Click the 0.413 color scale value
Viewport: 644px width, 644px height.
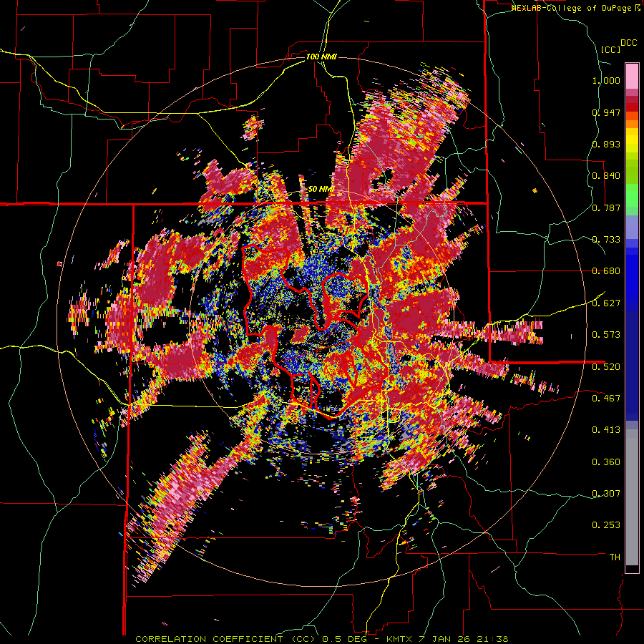[x=606, y=430]
